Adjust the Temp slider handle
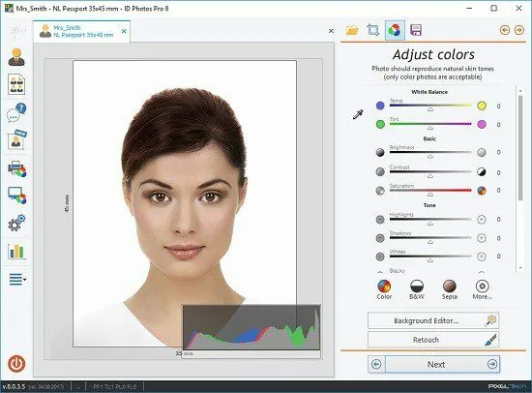The width and height of the screenshot is (532, 393). tap(430, 109)
